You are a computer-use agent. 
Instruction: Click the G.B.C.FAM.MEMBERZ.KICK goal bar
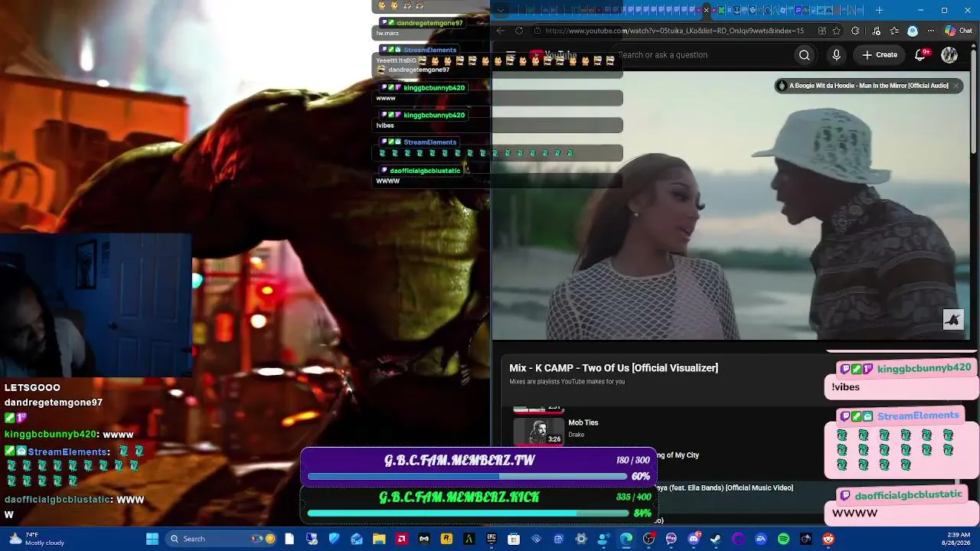pyautogui.click(x=479, y=504)
